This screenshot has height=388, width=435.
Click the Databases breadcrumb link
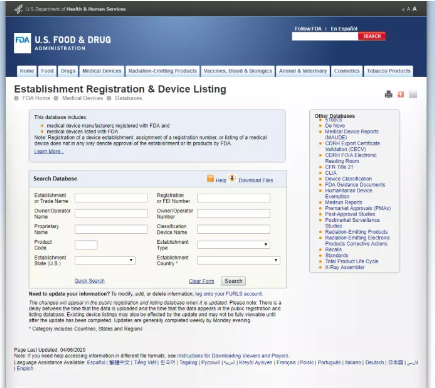coord(128,98)
